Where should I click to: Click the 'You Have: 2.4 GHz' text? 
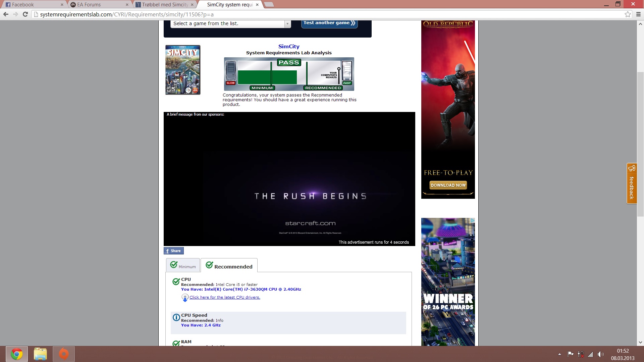click(x=201, y=325)
